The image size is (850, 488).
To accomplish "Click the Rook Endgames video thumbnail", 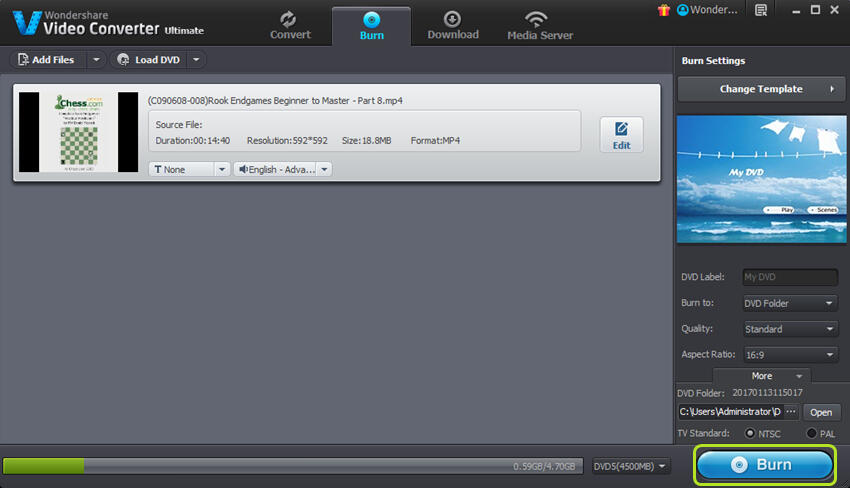I will (79, 132).
